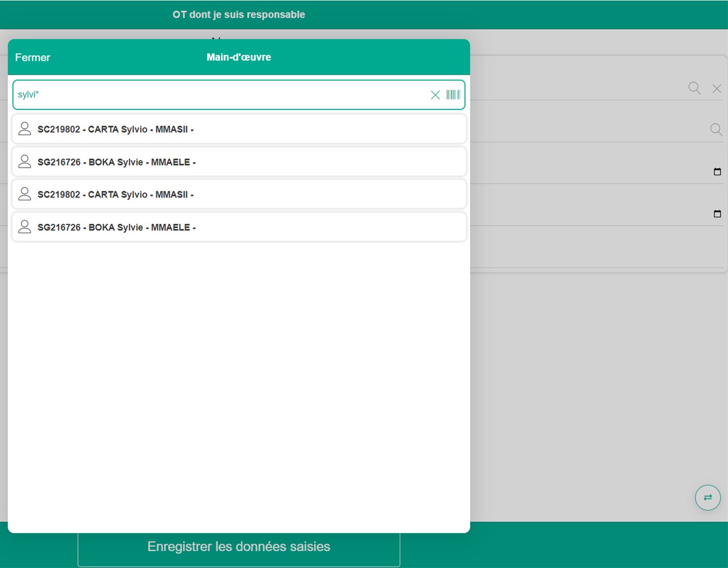Open the lower calendar date picker icon

[717, 214]
